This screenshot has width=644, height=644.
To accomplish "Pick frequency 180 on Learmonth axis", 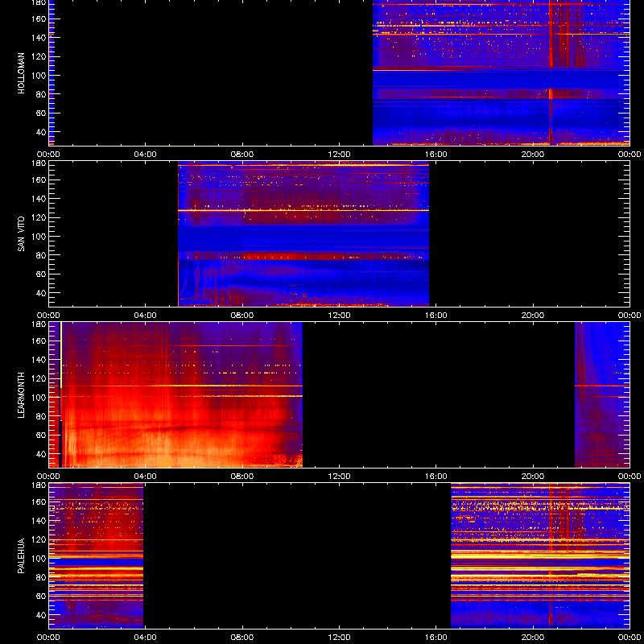I will point(40,324).
